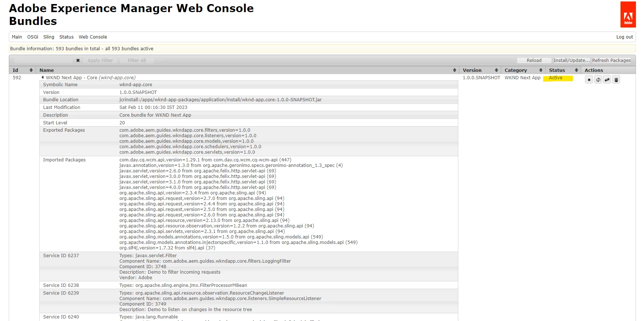
Task: Open the Sling menu
Action: click(49, 37)
